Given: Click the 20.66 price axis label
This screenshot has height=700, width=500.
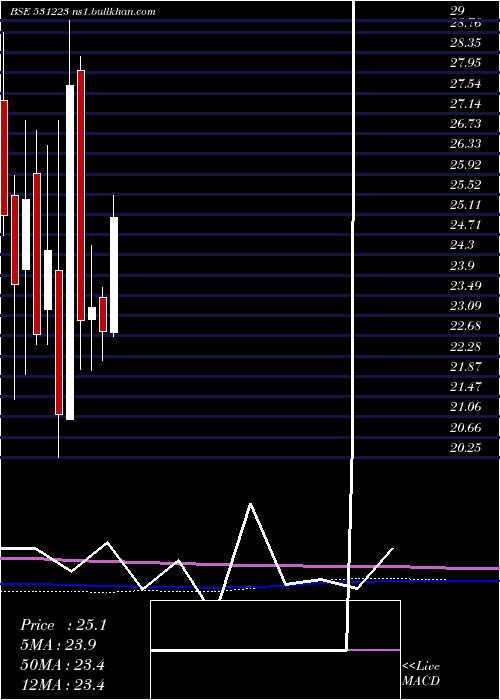Looking at the screenshot, I should pyautogui.click(x=466, y=428).
